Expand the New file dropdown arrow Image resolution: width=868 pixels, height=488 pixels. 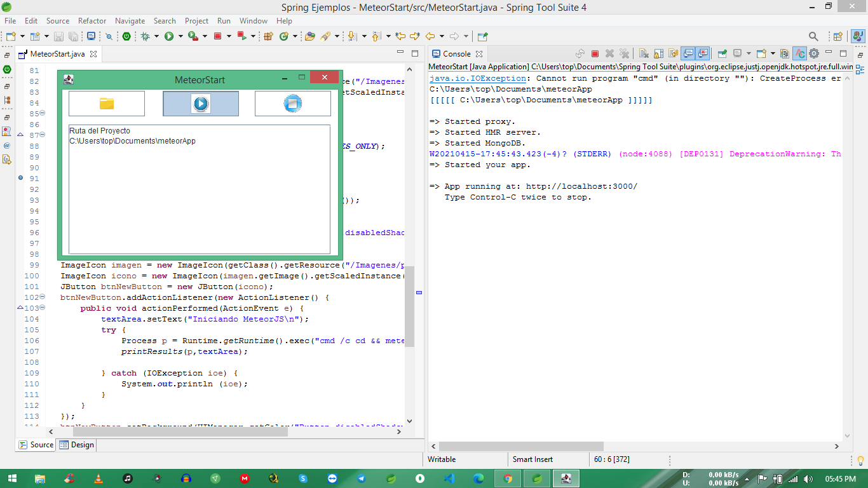pyautogui.click(x=22, y=36)
